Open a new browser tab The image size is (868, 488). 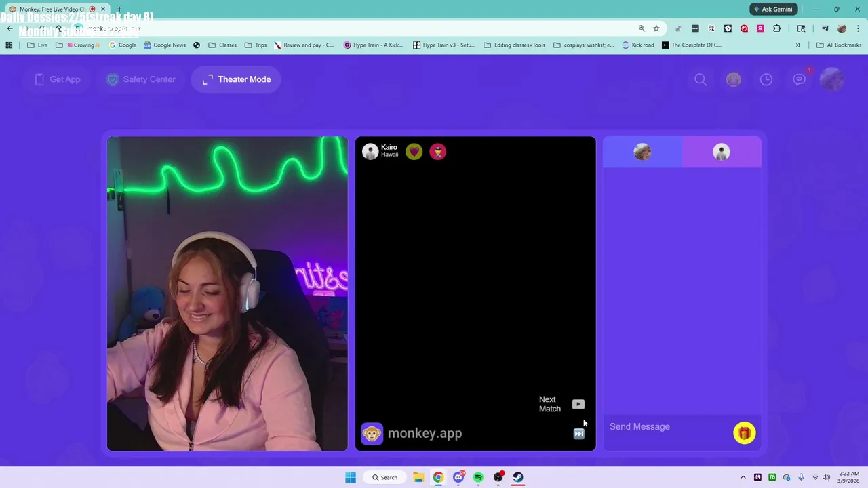[x=119, y=9]
